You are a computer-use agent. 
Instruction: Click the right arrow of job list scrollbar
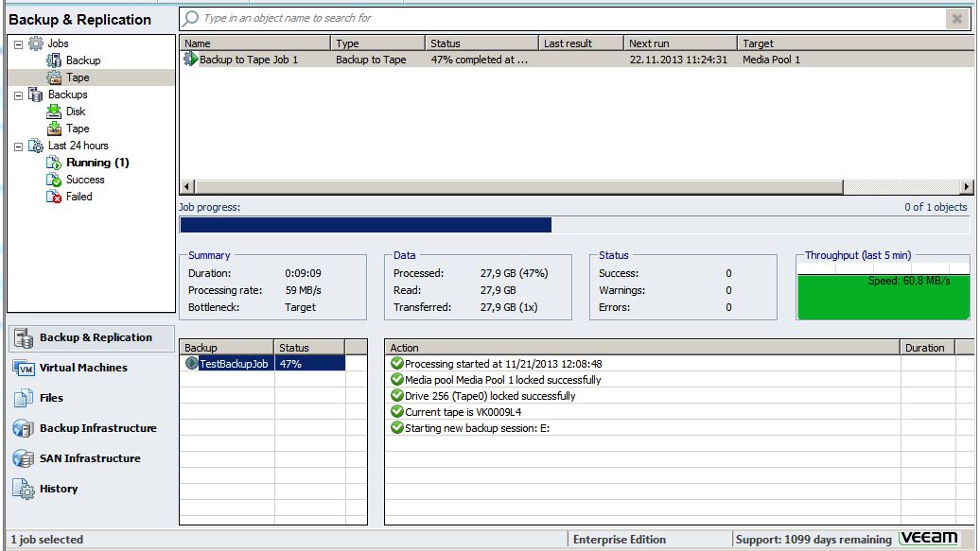966,187
